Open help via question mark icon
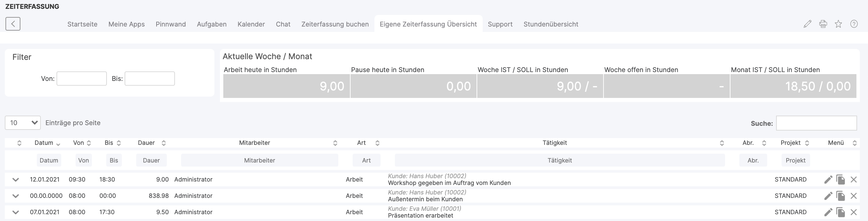 click(x=854, y=24)
